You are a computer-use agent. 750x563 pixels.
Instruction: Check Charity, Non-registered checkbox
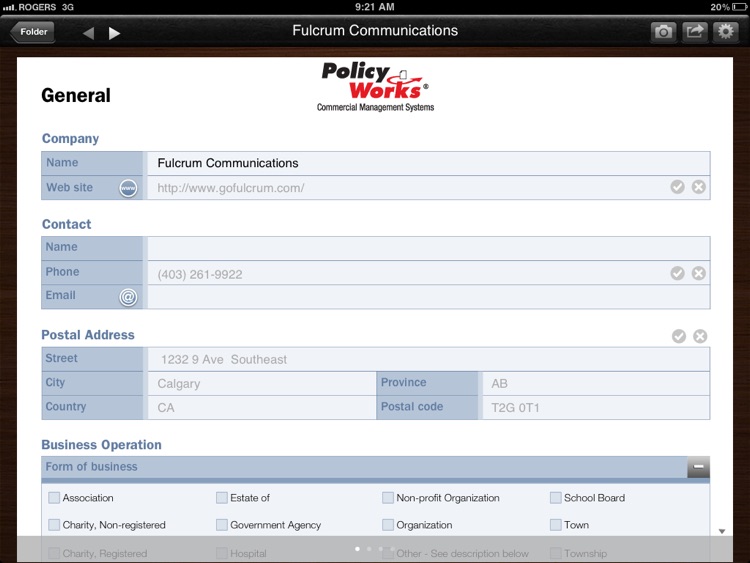(x=54, y=525)
